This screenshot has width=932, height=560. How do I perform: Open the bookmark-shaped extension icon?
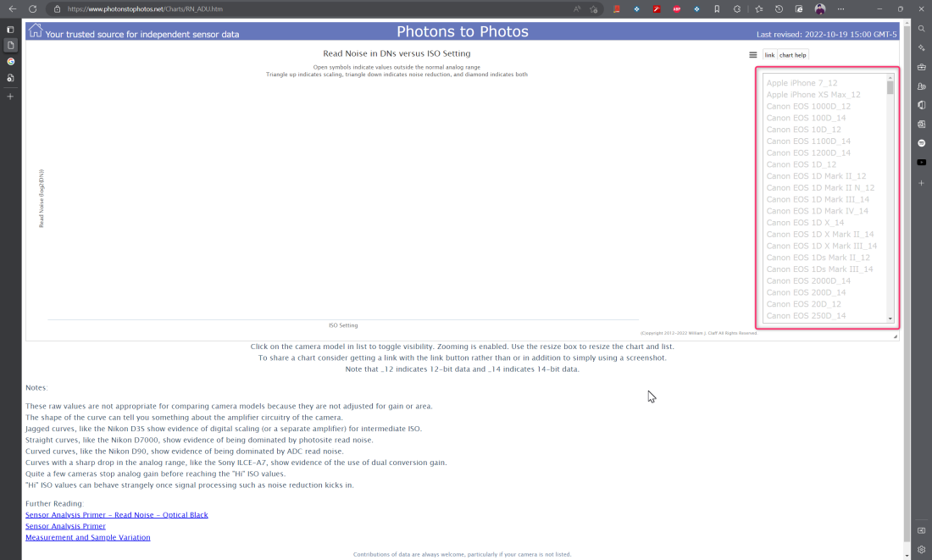(717, 9)
